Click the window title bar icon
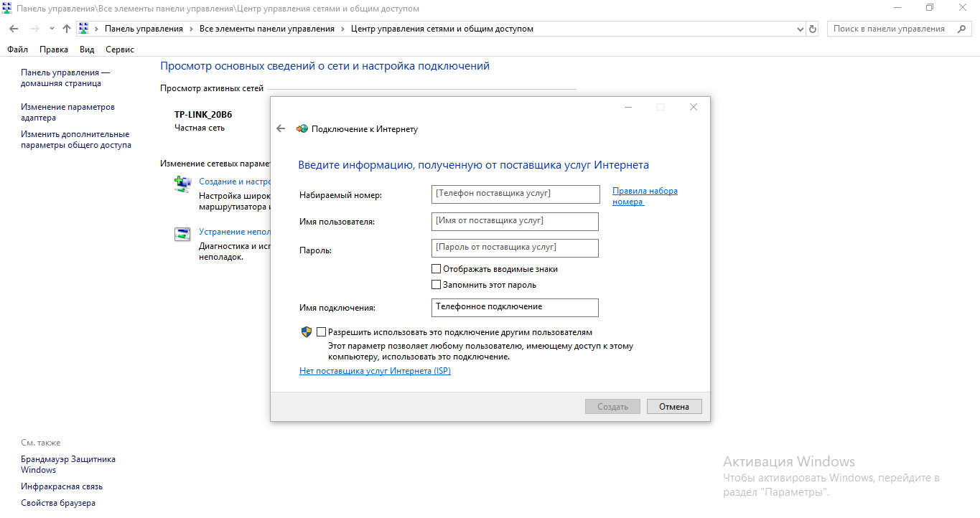Viewport: 980px width, 518px height. [8, 8]
